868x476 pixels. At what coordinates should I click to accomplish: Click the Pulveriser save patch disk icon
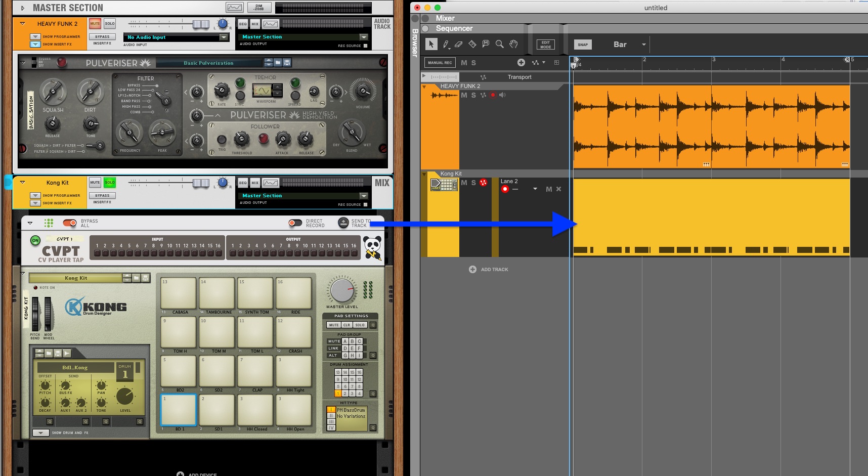pos(287,63)
